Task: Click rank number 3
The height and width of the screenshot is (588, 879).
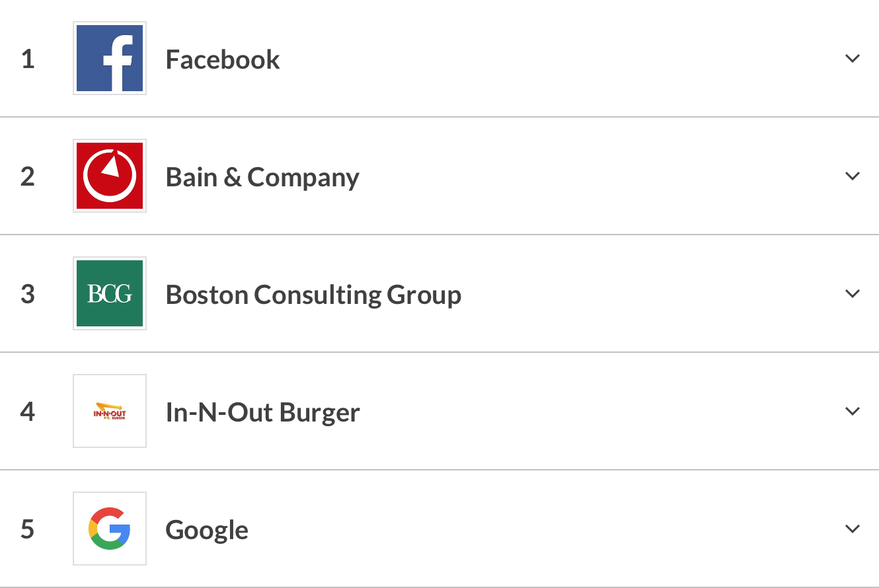Action: pos(28,295)
